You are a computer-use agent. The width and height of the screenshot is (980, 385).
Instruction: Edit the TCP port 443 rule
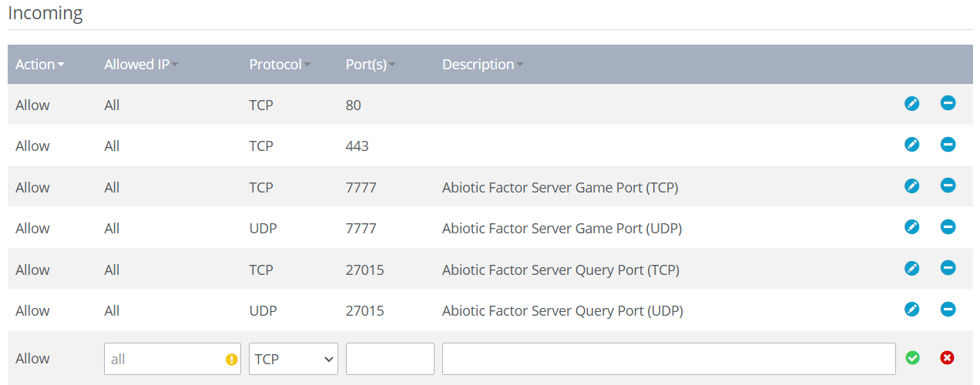[x=911, y=144]
